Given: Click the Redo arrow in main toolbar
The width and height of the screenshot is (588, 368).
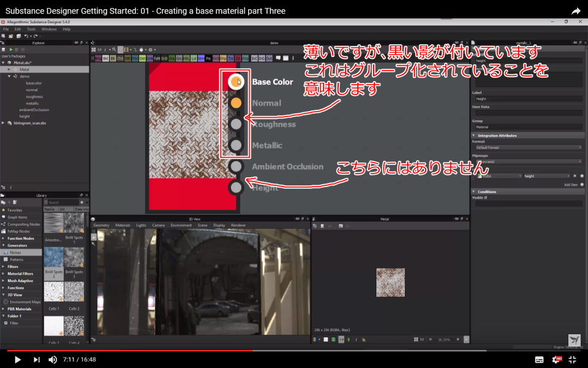Looking at the screenshot, I should [36, 36].
